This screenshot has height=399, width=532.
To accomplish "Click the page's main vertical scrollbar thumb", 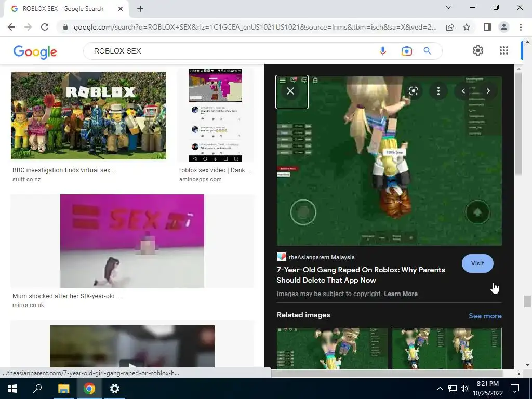I will click(x=527, y=301).
